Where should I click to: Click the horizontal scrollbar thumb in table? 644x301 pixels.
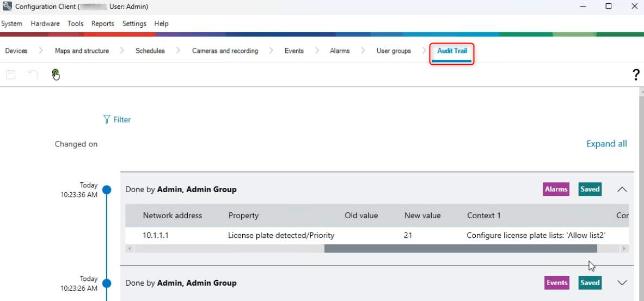(x=460, y=248)
